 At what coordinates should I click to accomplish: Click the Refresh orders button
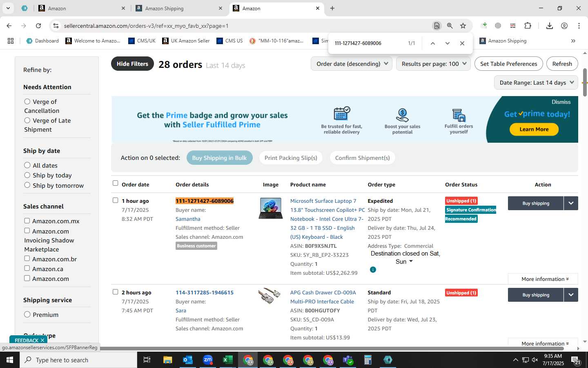tap(562, 64)
